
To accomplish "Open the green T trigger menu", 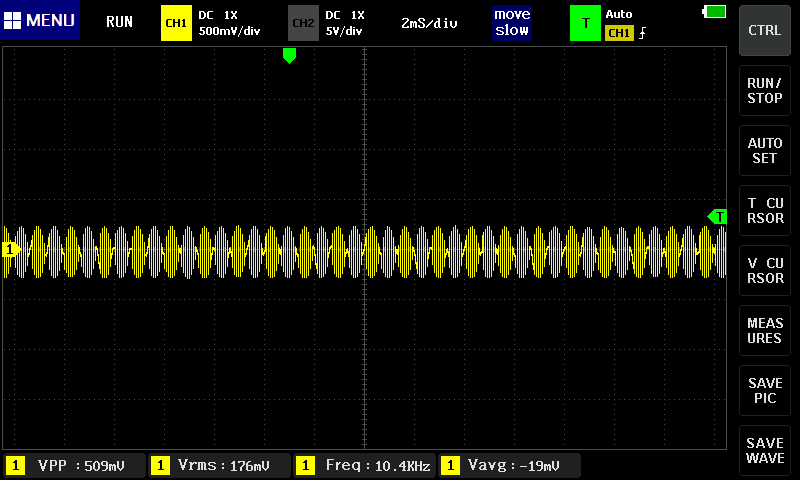I will (x=585, y=23).
